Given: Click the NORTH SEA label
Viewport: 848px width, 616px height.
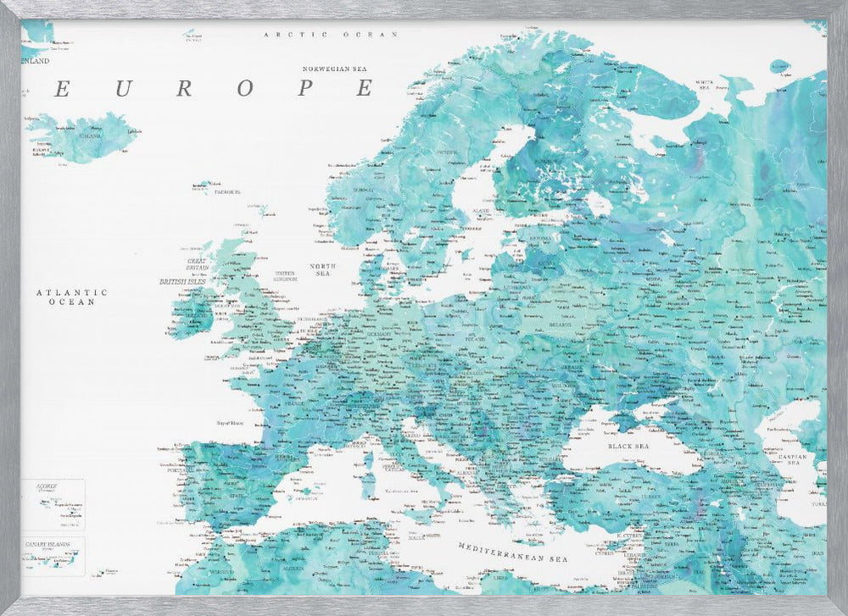Looking at the screenshot, I should (x=321, y=269).
